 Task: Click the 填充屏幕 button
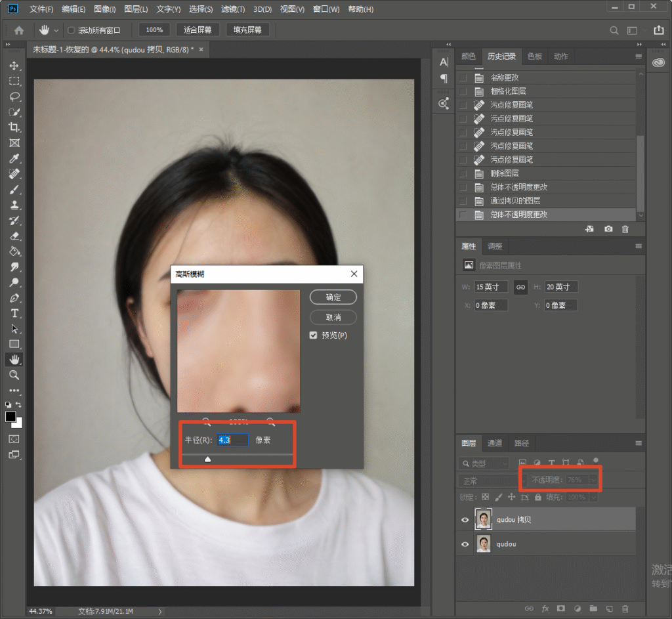tap(247, 30)
